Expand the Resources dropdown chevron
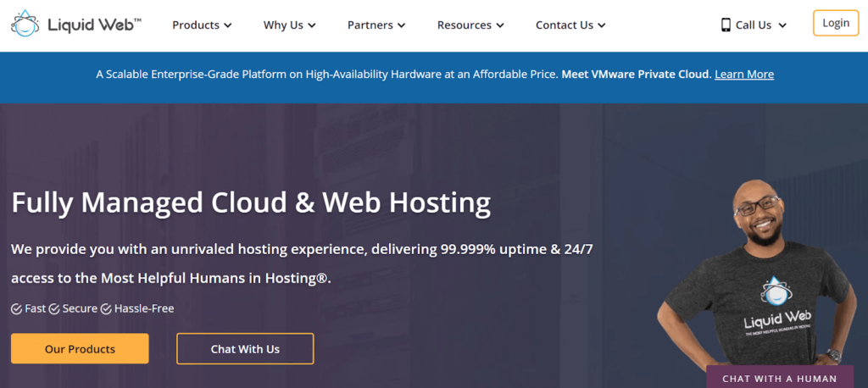Screen dimensions: 868x388 coord(500,25)
